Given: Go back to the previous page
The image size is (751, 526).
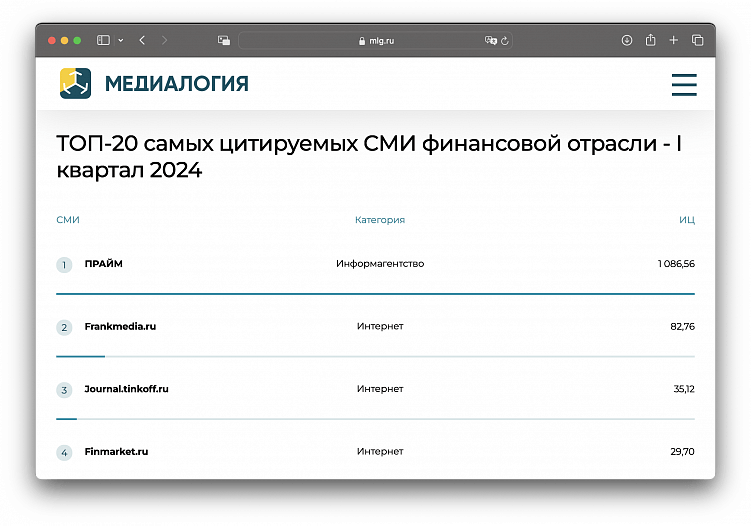Looking at the screenshot, I should click(142, 40).
